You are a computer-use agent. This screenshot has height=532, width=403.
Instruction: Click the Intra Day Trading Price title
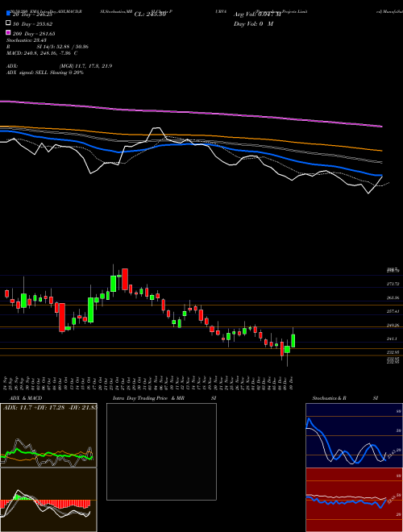click(x=164, y=398)
